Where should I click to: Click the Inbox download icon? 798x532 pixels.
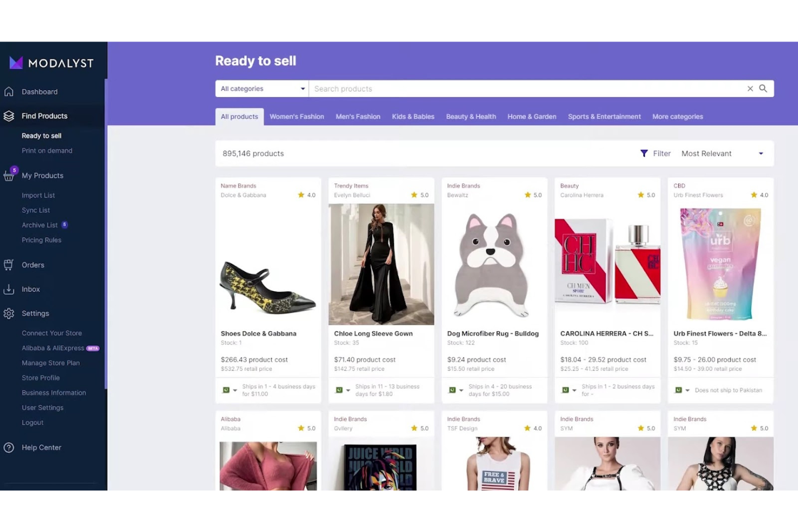9,289
